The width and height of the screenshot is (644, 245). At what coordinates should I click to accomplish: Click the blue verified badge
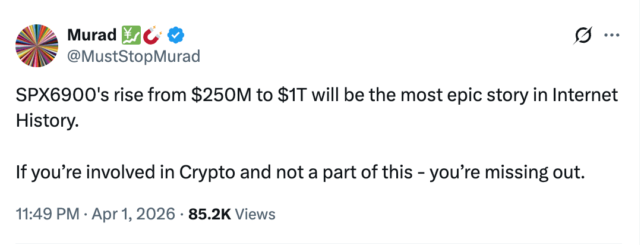tap(176, 36)
